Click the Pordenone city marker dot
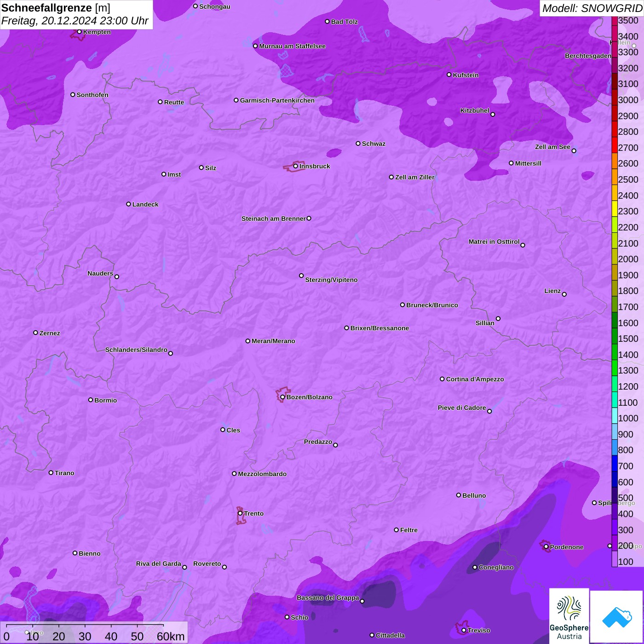644x644 pixels. (x=546, y=547)
